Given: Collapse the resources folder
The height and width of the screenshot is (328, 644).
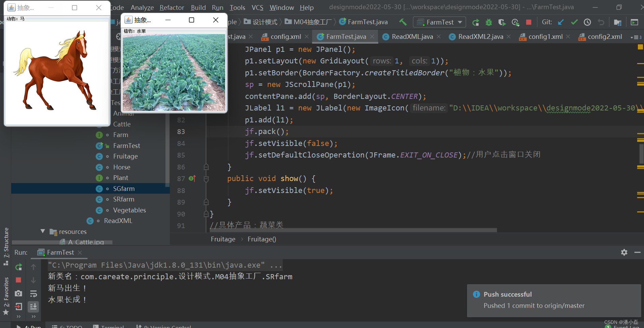Looking at the screenshot, I should (x=43, y=232).
